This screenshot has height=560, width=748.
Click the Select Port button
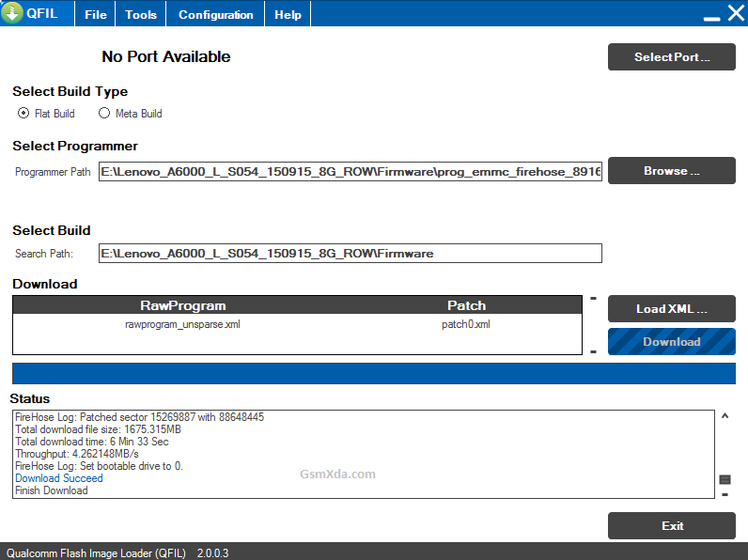[x=672, y=57]
